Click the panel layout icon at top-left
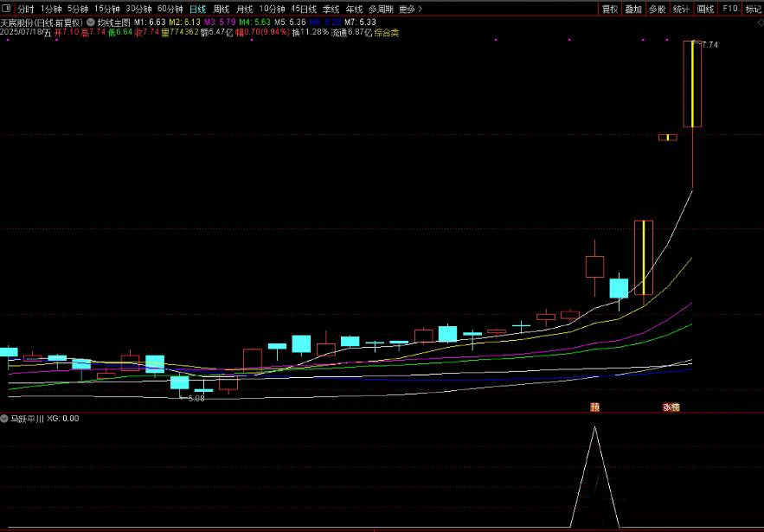This screenshot has width=764, height=532. point(8,10)
